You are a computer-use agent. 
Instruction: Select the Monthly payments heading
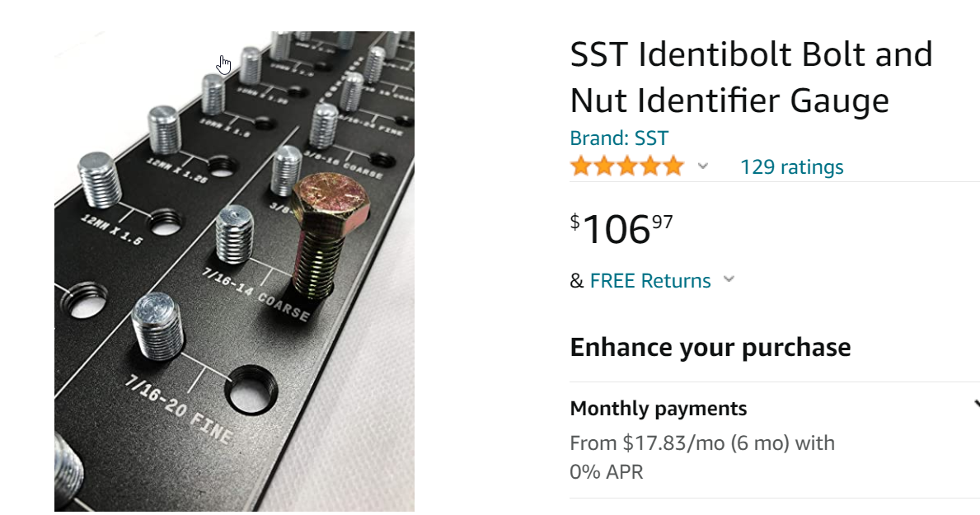pos(658,409)
